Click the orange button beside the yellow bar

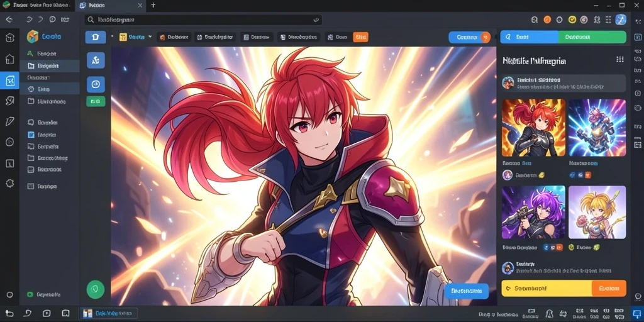click(x=609, y=288)
